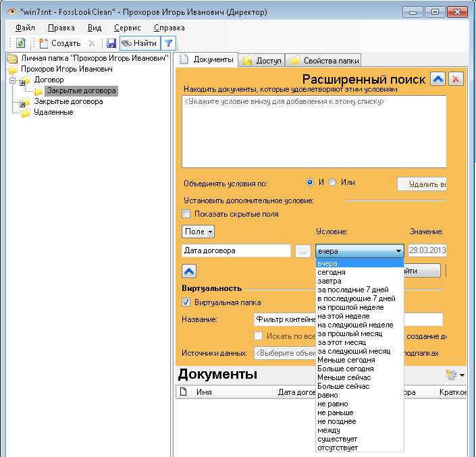Open the Справка menu
This screenshot has width=476, height=457.
pos(169,28)
